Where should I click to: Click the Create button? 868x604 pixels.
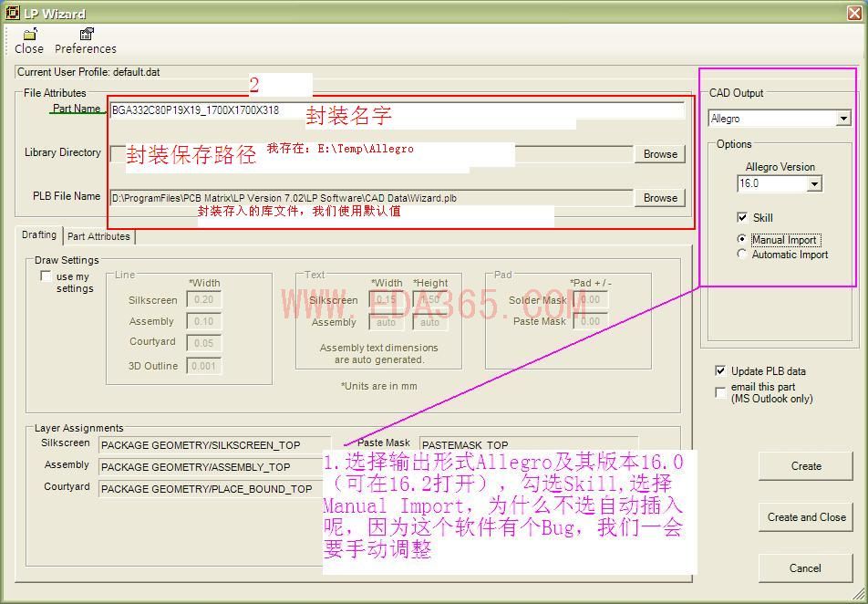tap(806, 466)
